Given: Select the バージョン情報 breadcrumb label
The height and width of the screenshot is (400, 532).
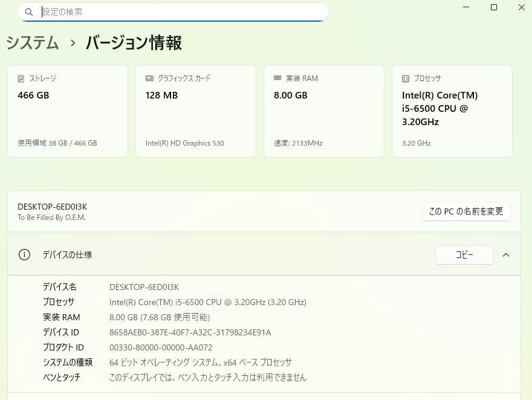Looking at the screenshot, I should click(x=133, y=43).
